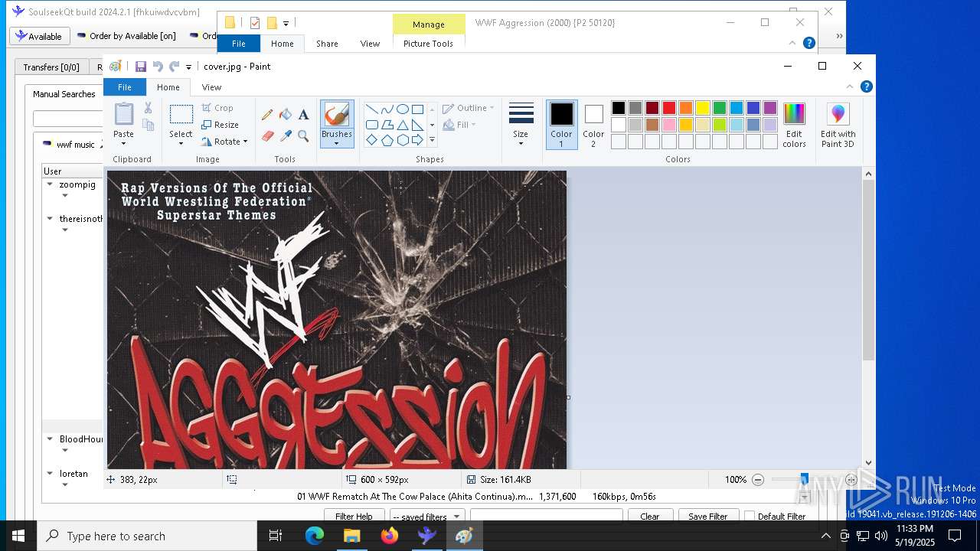Expand the Shapes gallery
The width and height of the screenshot is (980, 551).
(x=432, y=140)
